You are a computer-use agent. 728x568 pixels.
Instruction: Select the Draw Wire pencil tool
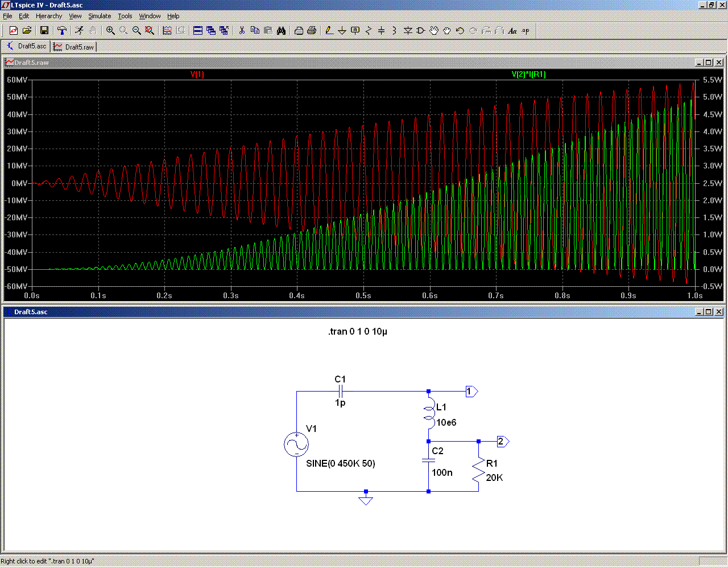point(329,31)
